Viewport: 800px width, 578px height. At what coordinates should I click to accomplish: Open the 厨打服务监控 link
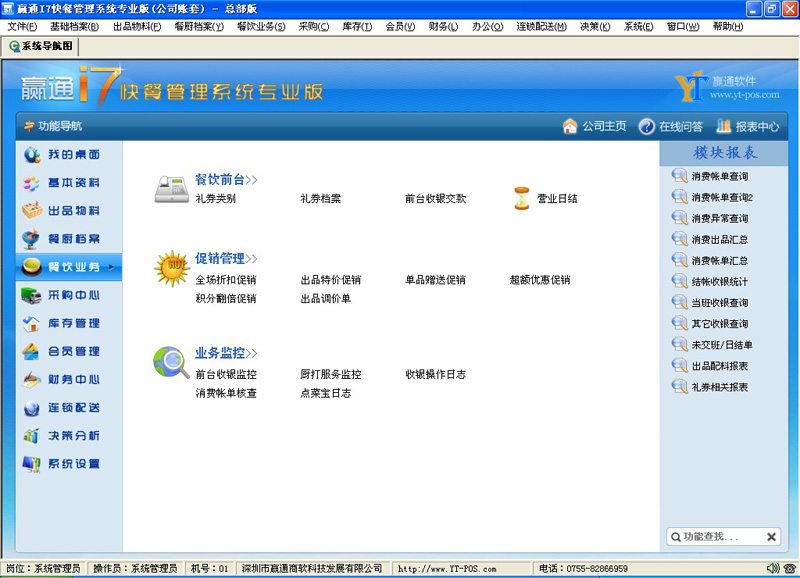(331, 374)
